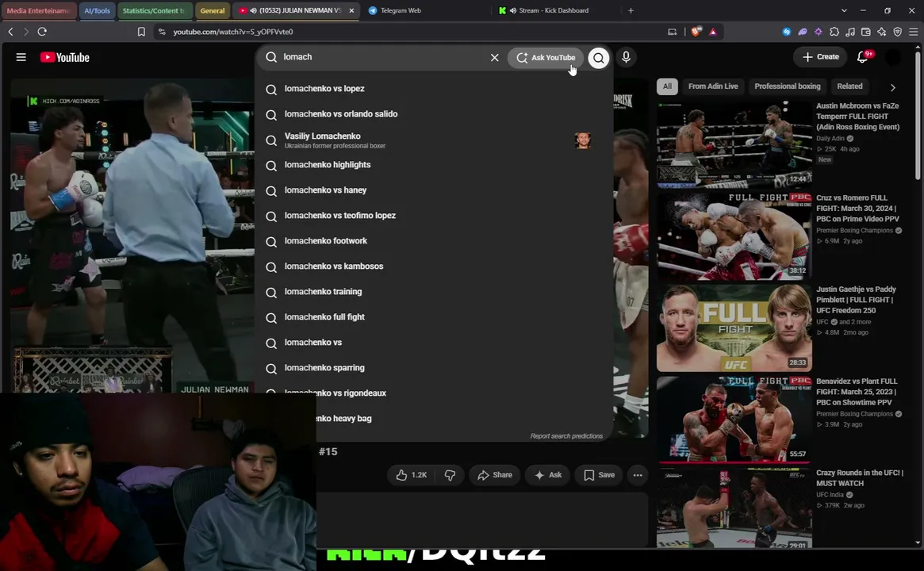Open Cruz vs Romero FULL FIGHT thumbnail

[x=734, y=237]
